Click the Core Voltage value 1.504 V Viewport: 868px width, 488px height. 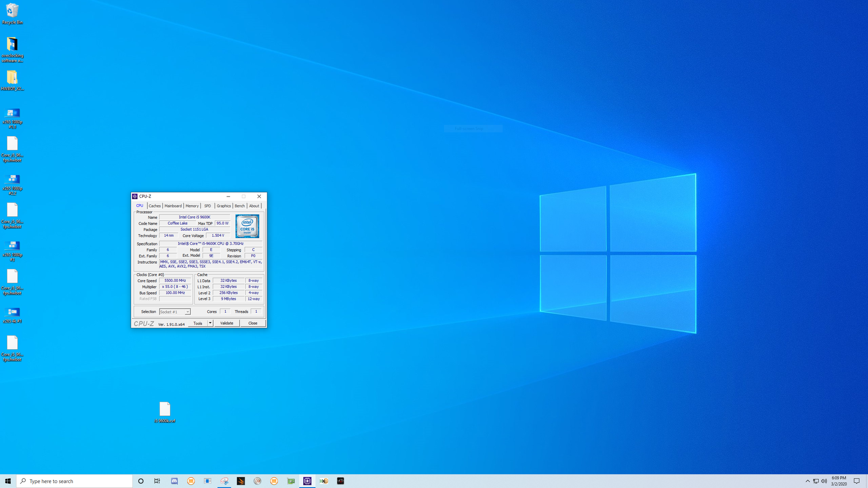(218, 235)
